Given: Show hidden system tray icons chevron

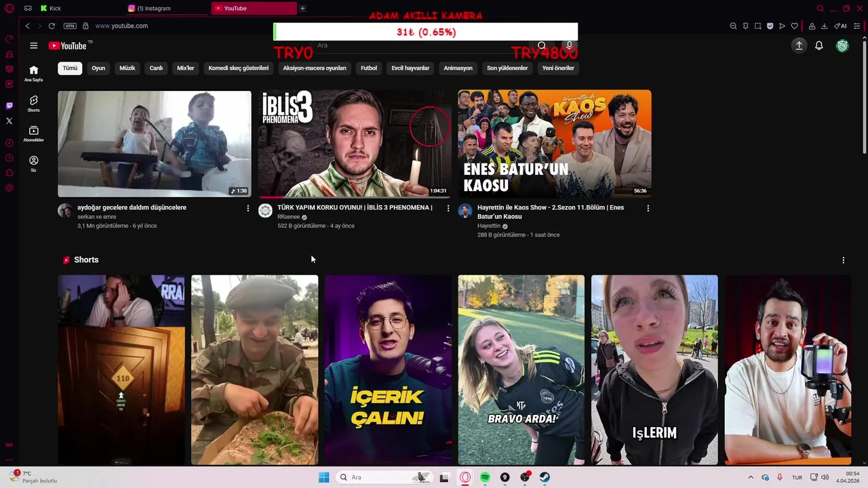Looking at the screenshot, I should 751,477.
